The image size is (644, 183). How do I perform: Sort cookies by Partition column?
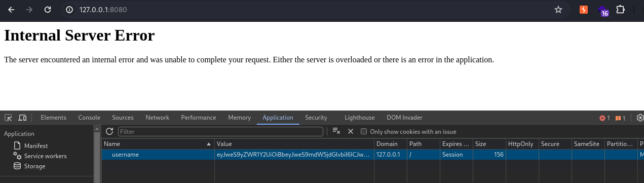tap(621, 144)
